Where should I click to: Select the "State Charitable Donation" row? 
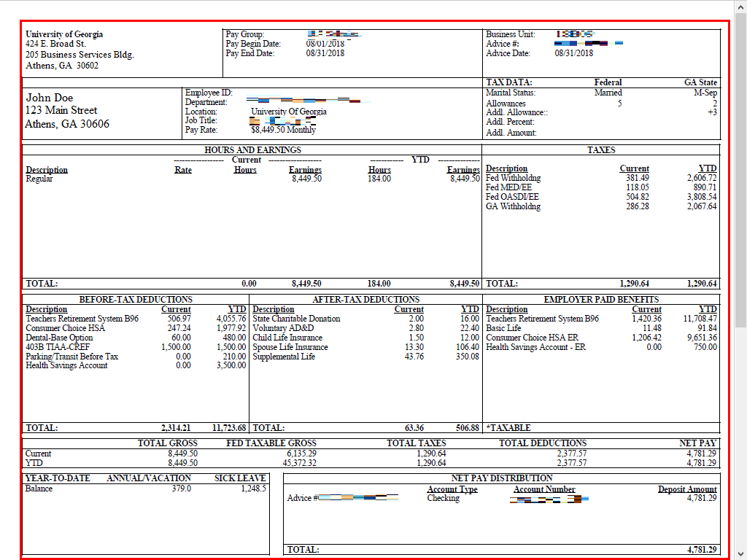click(296, 319)
